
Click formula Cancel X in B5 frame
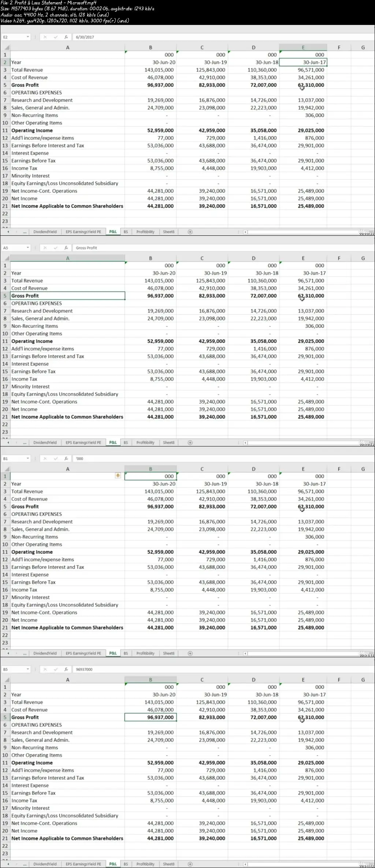coord(45,669)
